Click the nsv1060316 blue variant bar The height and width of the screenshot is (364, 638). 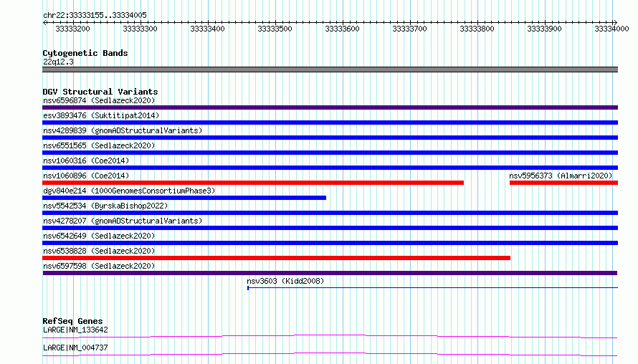point(330,168)
